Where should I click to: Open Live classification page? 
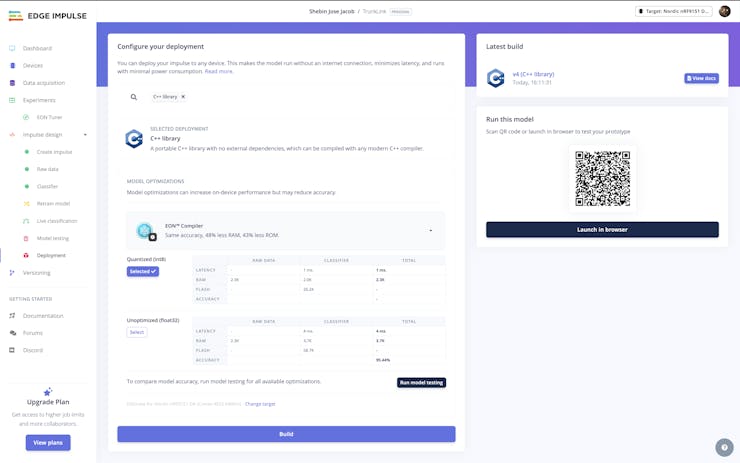pyautogui.click(x=57, y=221)
